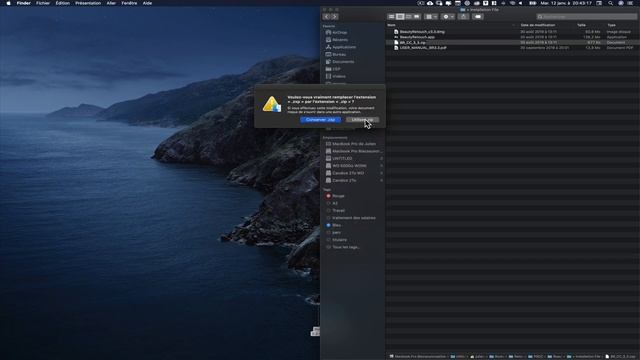
Task: Click Installation File in the path bar
Action: coord(584,357)
